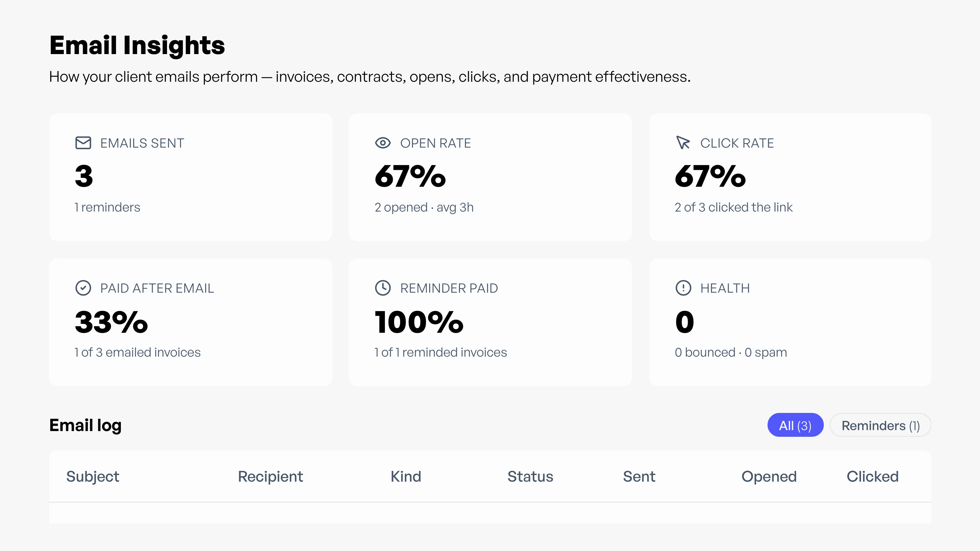Click the Status column header
This screenshot has height=551, width=980.
tap(530, 477)
